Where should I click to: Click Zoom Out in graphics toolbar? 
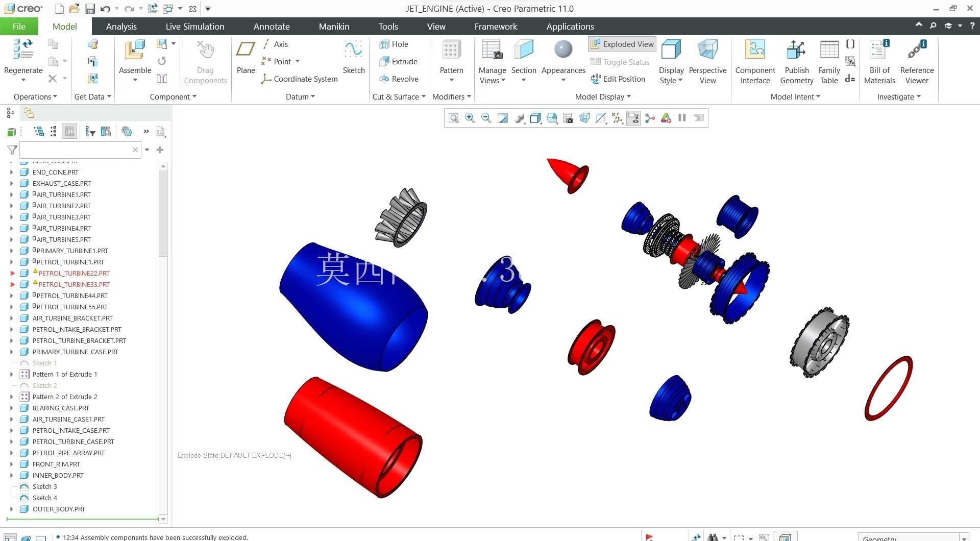click(486, 118)
